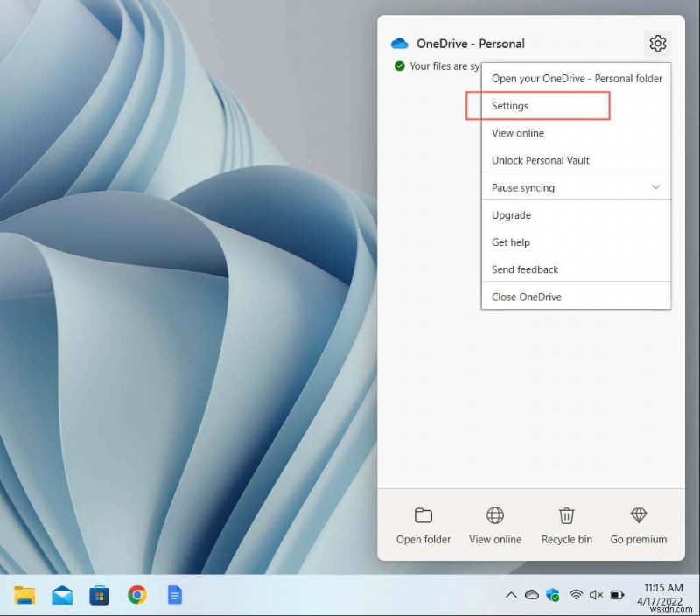Click Unlock Personal Vault
Image resolution: width=700 pixels, height=616 pixels.
coord(541,159)
